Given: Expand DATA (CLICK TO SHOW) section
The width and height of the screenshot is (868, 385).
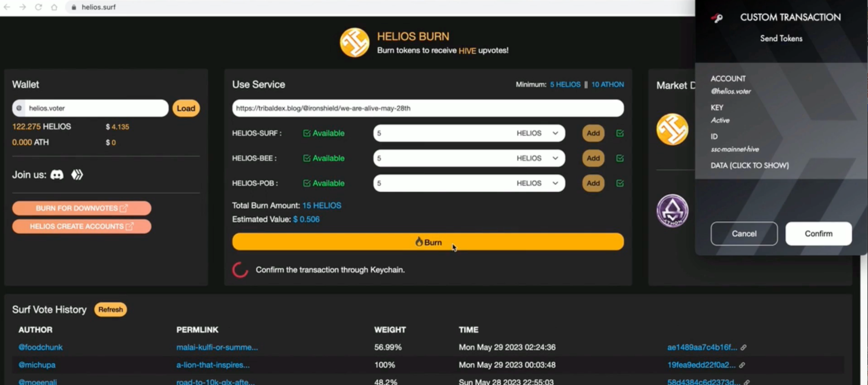Looking at the screenshot, I should (x=749, y=166).
